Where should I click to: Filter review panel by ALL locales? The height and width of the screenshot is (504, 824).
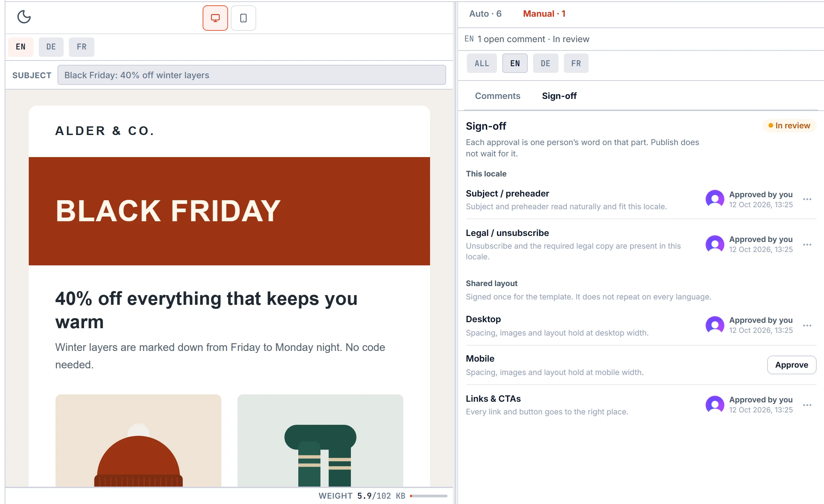click(482, 63)
